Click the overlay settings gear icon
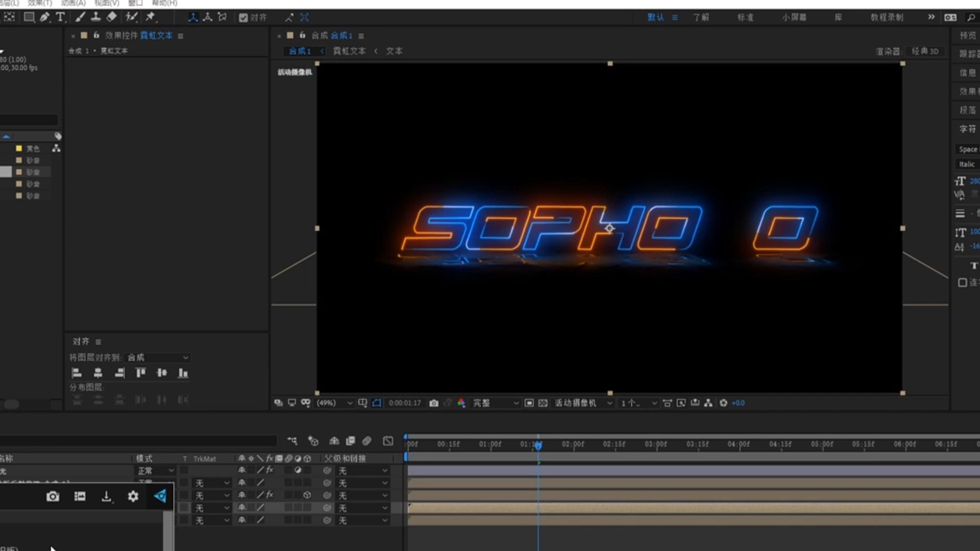Viewport: 980px width, 551px height. (133, 496)
